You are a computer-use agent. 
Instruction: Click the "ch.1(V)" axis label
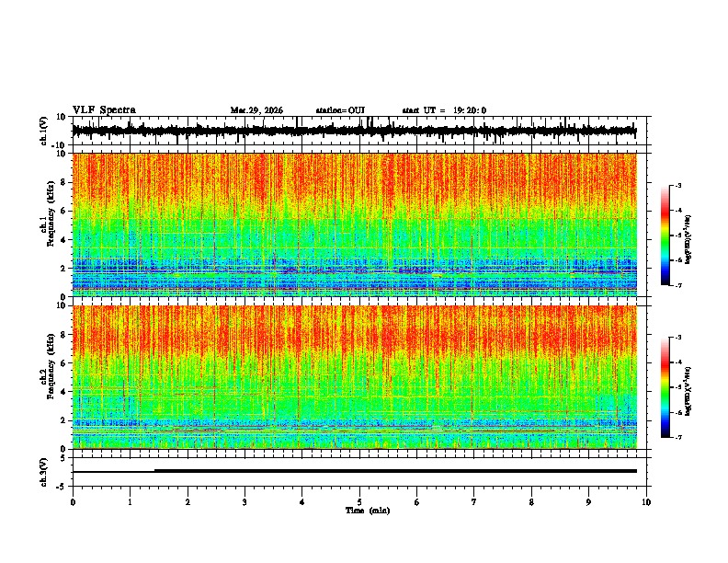(44, 131)
